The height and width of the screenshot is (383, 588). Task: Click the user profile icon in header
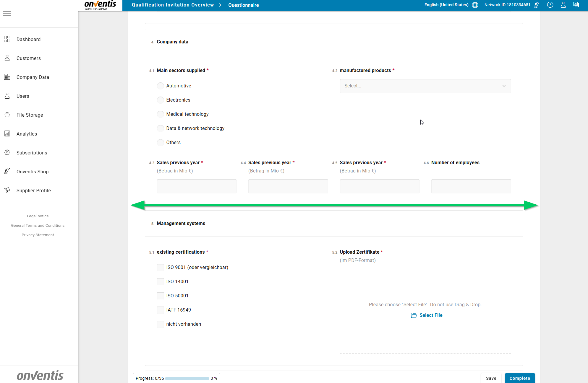(563, 5)
